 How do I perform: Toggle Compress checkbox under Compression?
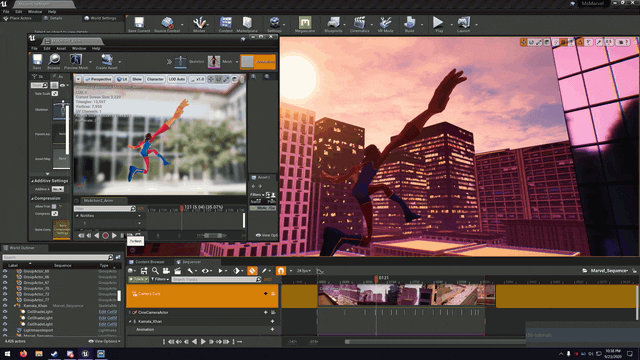point(55,213)
